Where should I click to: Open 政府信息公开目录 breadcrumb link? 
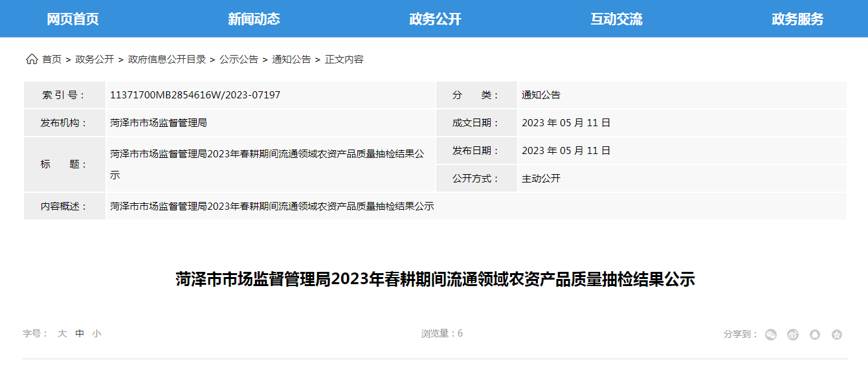click(167, 60)
